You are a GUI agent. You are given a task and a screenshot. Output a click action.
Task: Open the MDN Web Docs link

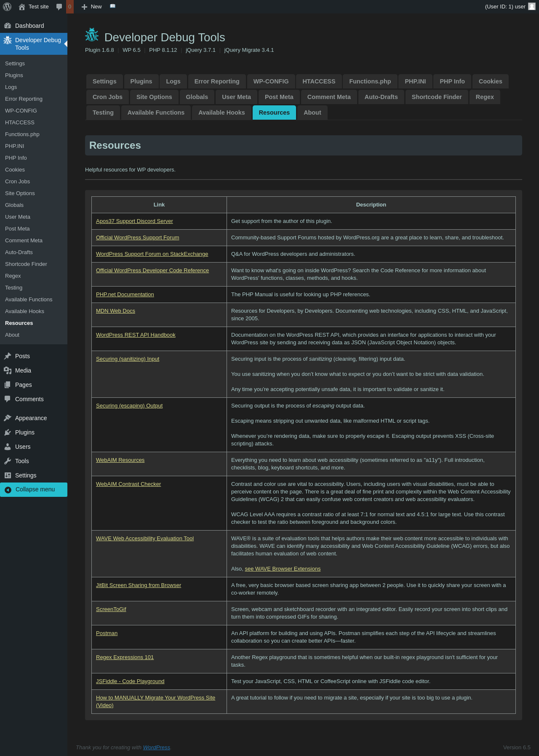pos(116,311)
